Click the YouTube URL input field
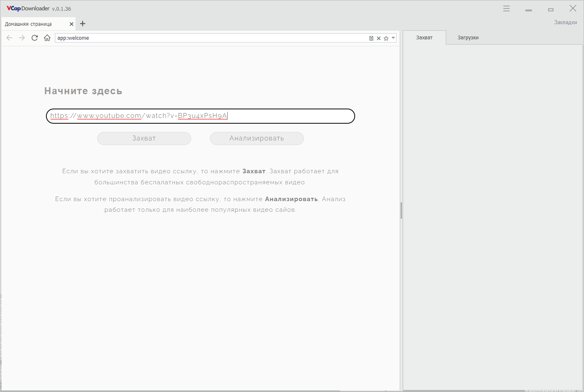Image resolution: width=584 pixels, height=392 pixels. 287,116
